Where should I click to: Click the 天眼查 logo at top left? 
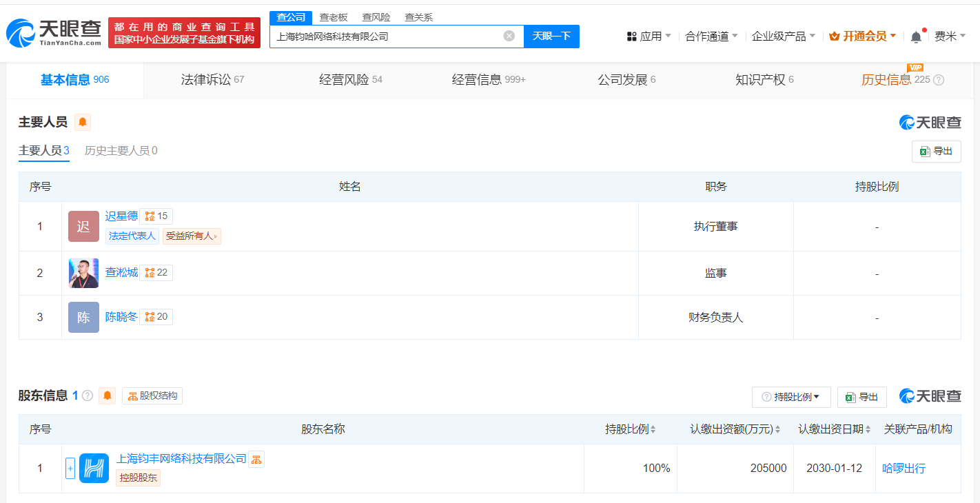pyautogui.click(x=54, y=32)
